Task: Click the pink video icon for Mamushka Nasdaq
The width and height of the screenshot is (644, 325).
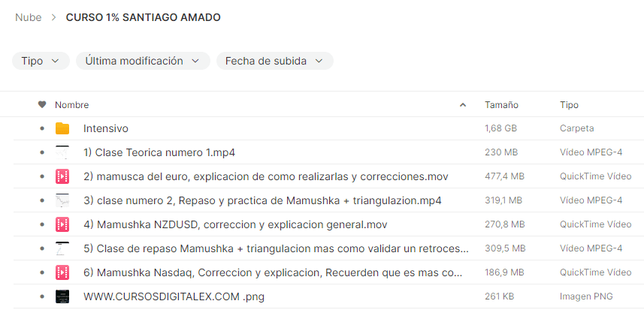Action: 62,272
